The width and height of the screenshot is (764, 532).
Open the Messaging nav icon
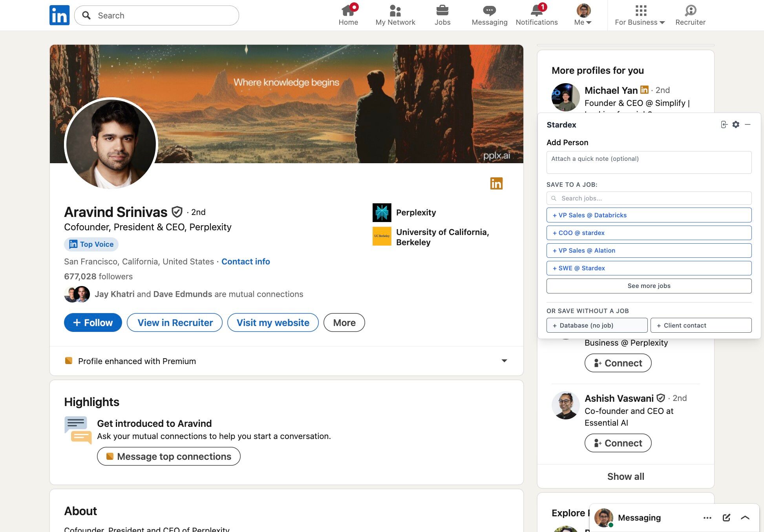[x=489, y=11]
